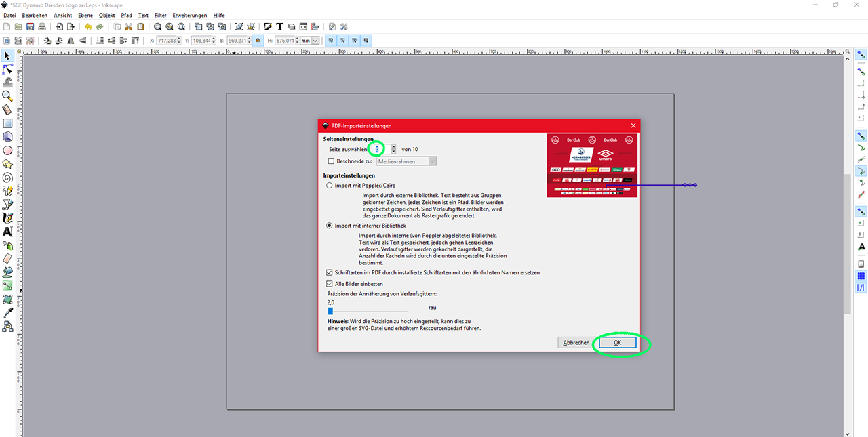868x437 pixels.
Task: Open the Pfad menu
Action: (x=127, y=15)
